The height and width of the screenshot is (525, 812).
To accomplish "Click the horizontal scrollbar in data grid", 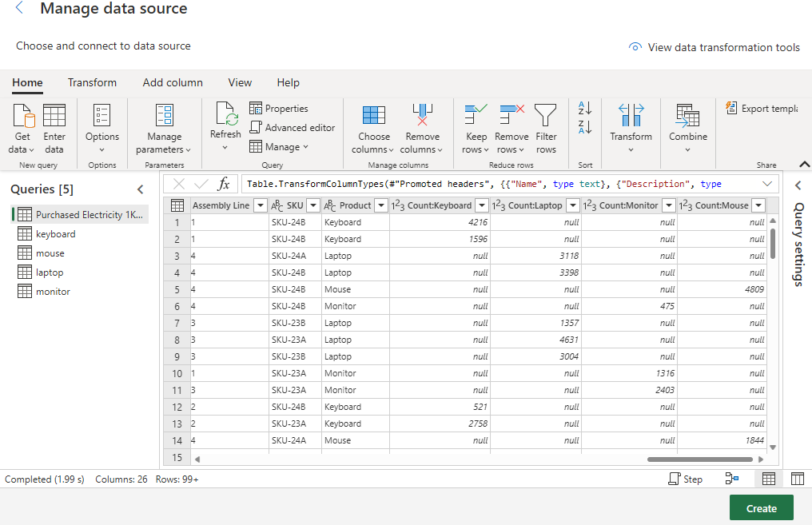I will click(699, 459).
